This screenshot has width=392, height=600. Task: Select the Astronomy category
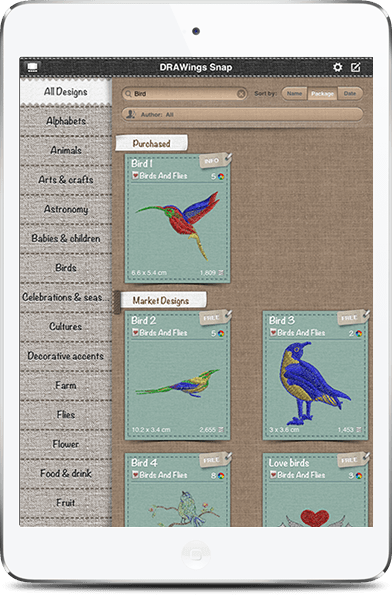point(65,209)
